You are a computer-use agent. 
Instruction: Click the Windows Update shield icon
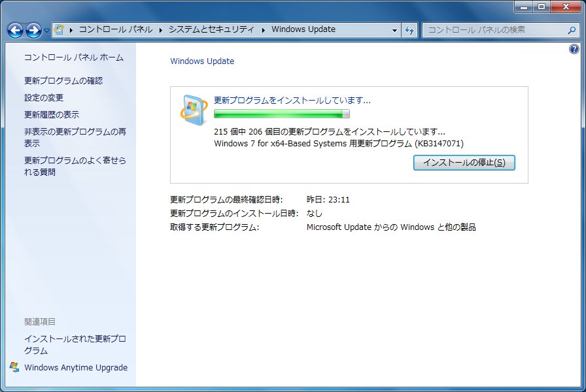(194, 110)
